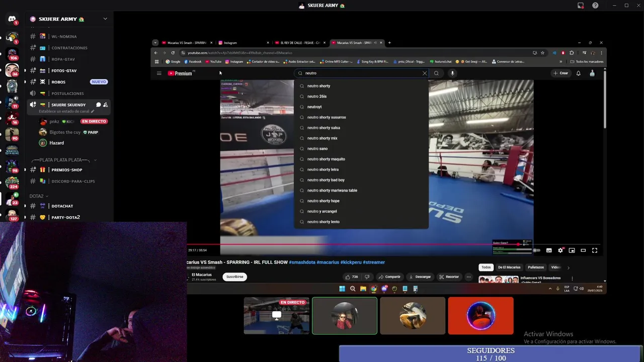Show next filter chips arrow
Viewport: 644px width, 362px height.
click(569, 267)
